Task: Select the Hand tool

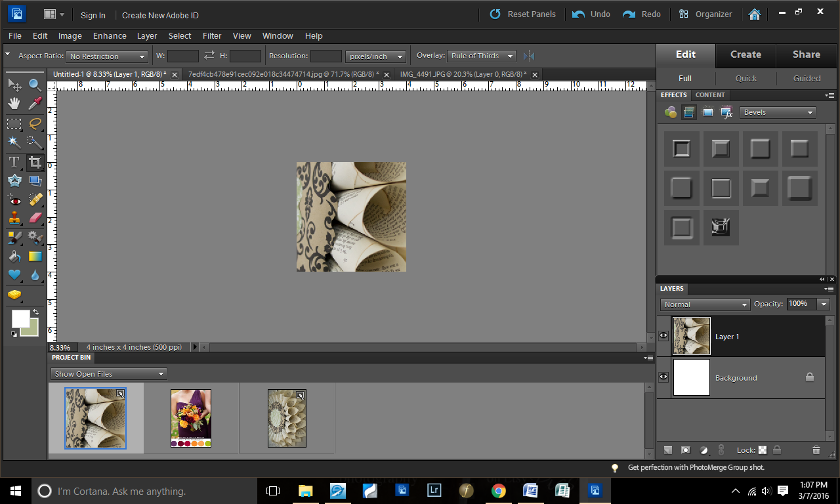Action: click(x=14, y=104)
